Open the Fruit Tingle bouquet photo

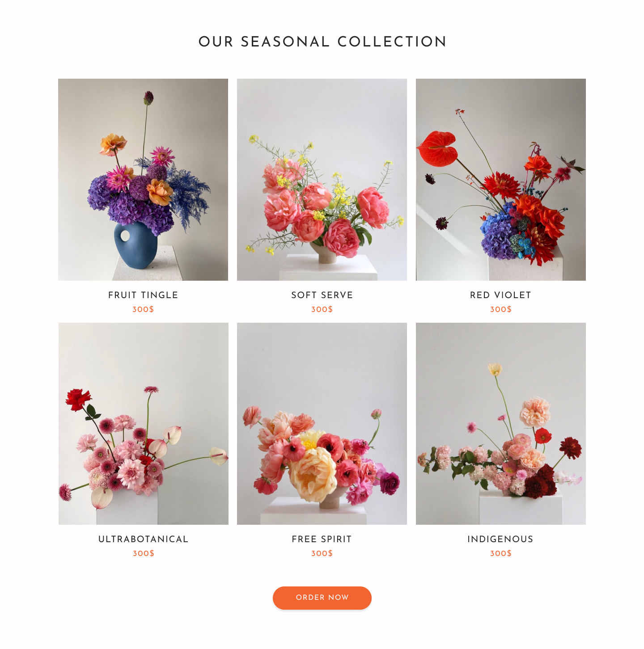coord(143,180)
